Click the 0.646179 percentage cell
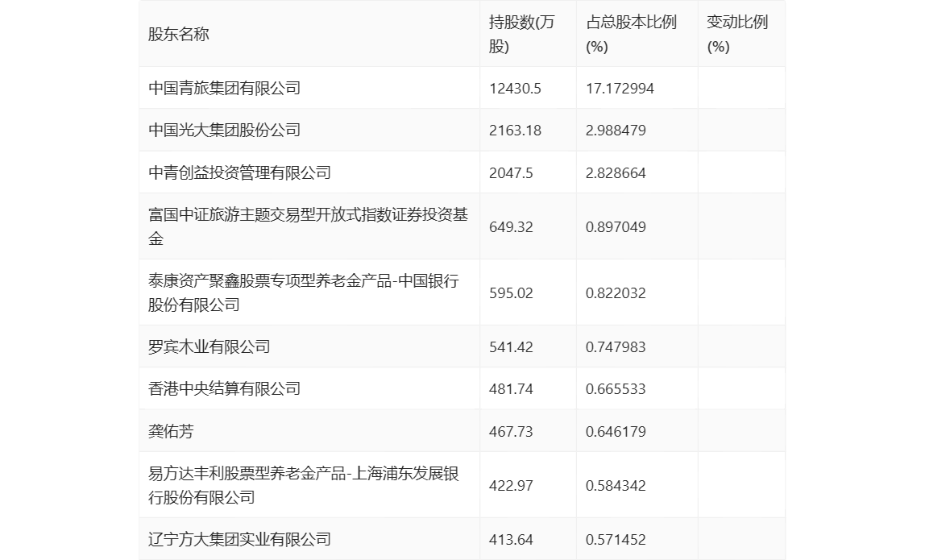This screenshot has width=925, height=560. [616, 431]
